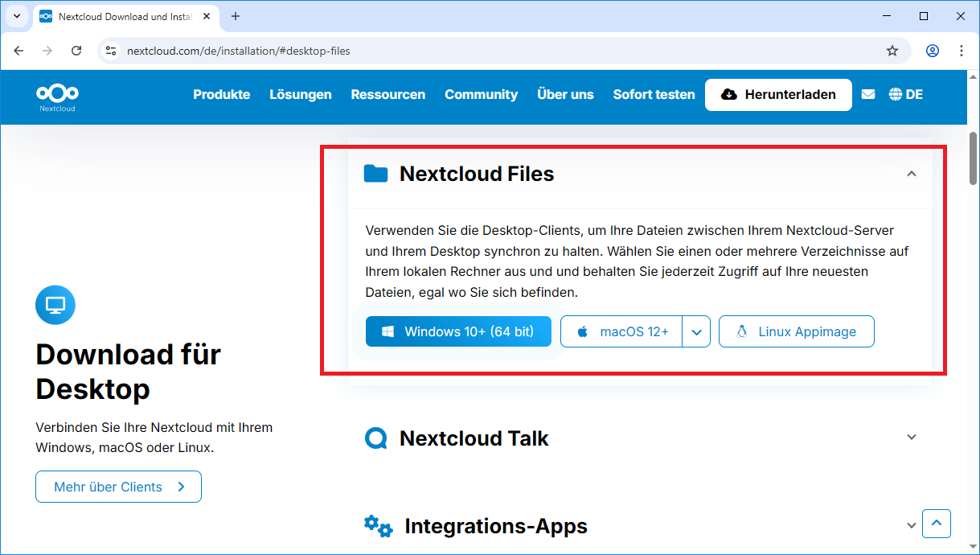View site information icon in address bar
The image size is (980, 555).
(112, 51)
